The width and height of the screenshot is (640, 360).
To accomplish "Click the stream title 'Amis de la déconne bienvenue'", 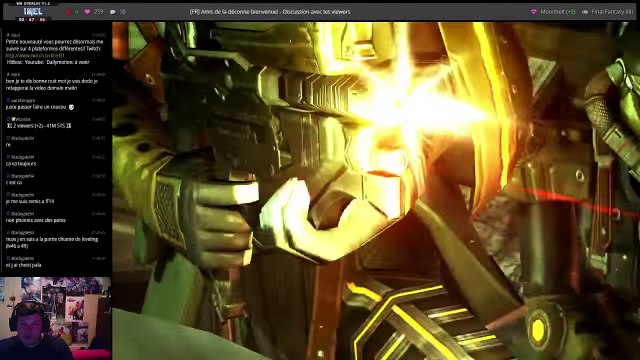I will (270, 12).
